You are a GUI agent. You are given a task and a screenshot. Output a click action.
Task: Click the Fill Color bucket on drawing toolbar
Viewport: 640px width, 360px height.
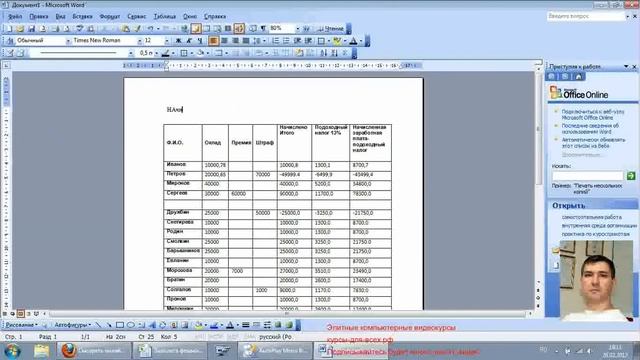[198, 325]
